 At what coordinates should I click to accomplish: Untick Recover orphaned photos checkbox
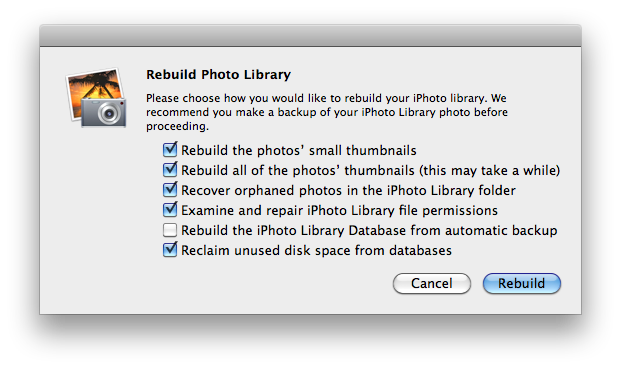click(x=170, y=190)
